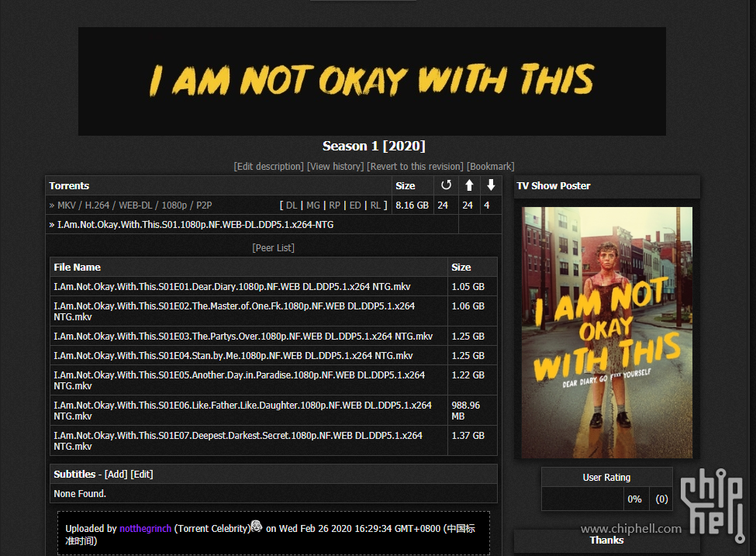The height and width of the screenshot is (556, 756).
Task: Click the Torrent Celebrity badge icon
Action: (257, 526)
